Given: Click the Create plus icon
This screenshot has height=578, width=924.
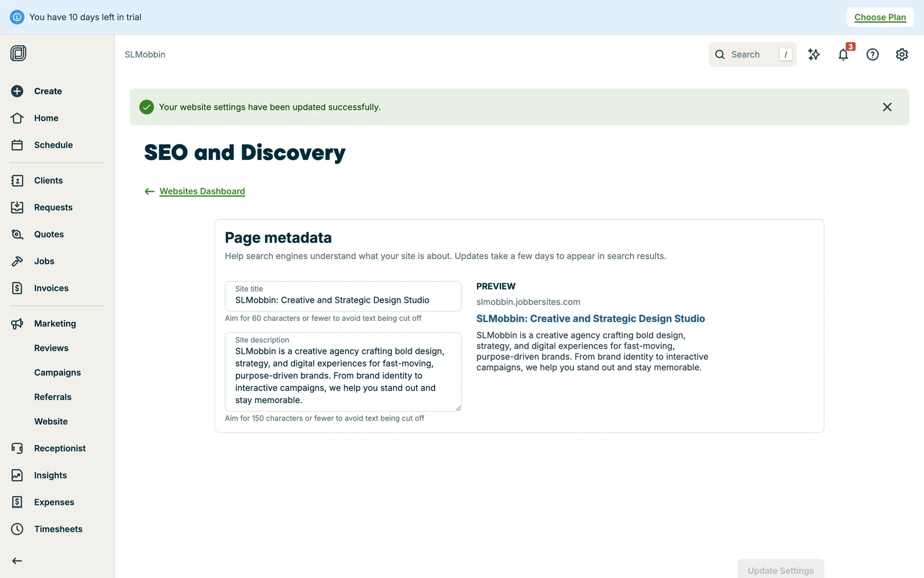Looking at the screenshot, I should 17,91.
